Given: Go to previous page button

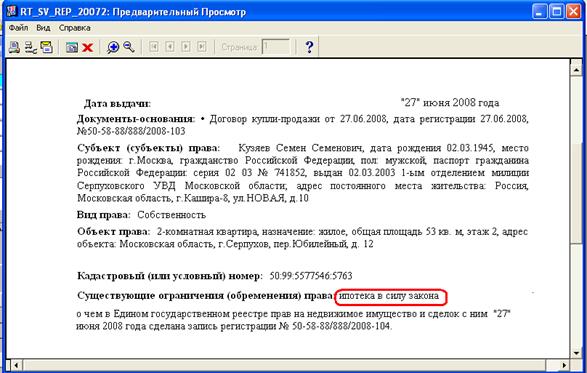Looking at the screenshot, I should pos(170,47).
